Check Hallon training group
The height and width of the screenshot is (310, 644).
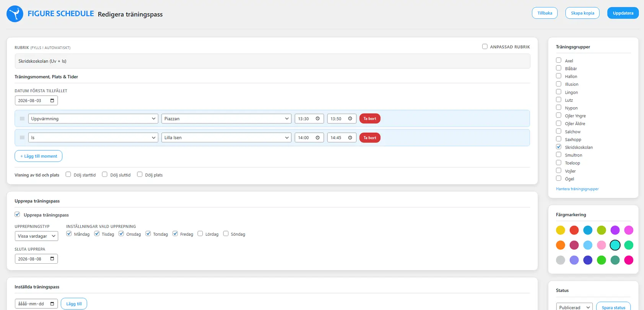pos(559,76)
